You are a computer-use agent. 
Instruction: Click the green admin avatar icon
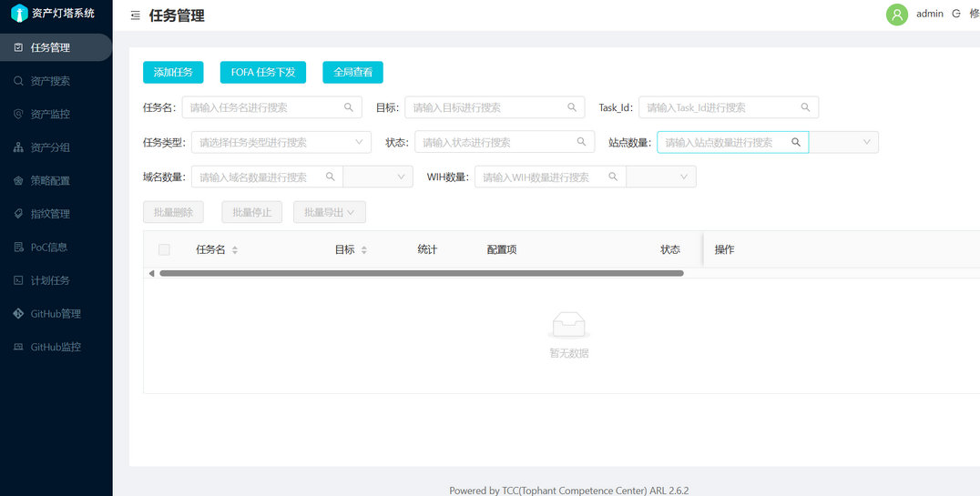[897, 15]
